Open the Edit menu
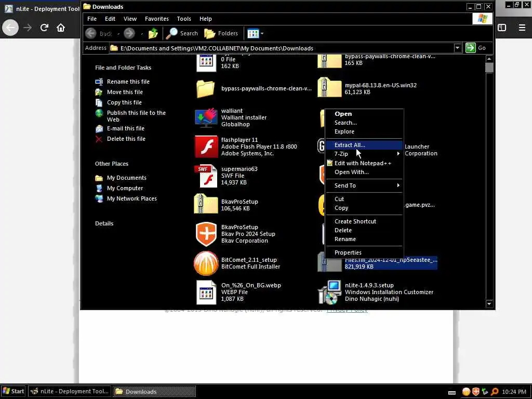This screenshot has width=532, height=399. [110, 19]
